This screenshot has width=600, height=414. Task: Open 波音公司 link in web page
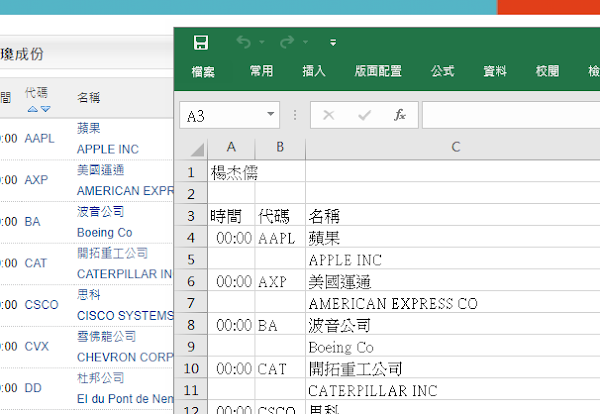100,211
